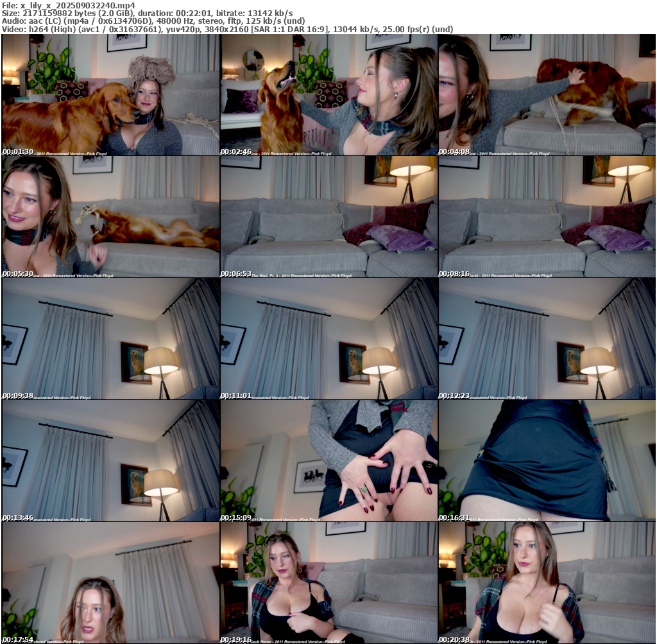Pick the sofa frame at 00:08:16

pos(547,217)
